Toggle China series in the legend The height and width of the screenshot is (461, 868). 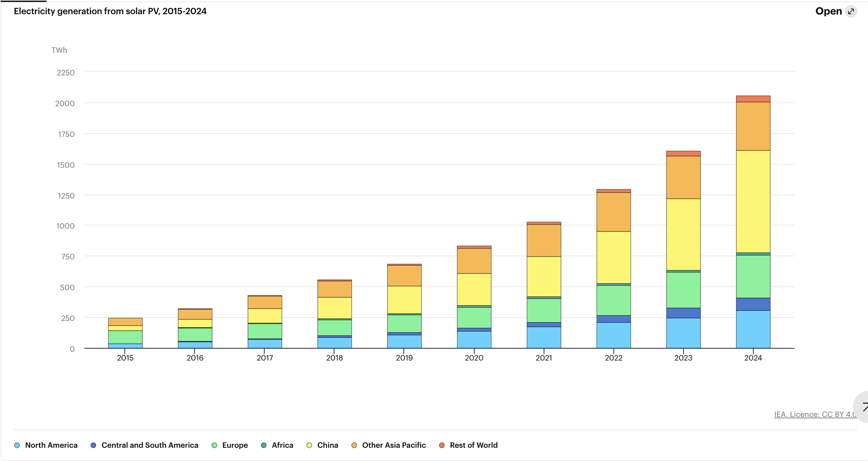point(322,445)
